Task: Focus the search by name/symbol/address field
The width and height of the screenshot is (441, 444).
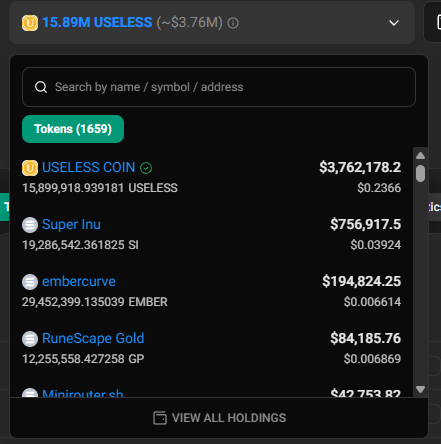Action: click(x=219, y=87)
